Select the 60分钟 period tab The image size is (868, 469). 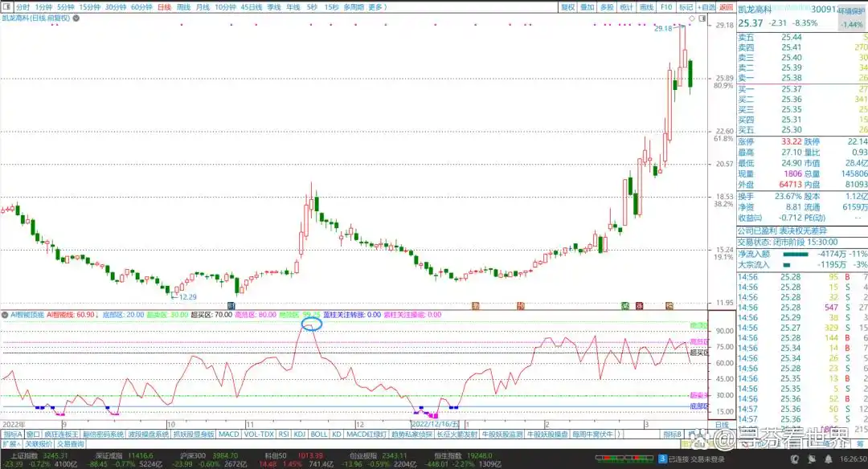[x=141, y=6]
